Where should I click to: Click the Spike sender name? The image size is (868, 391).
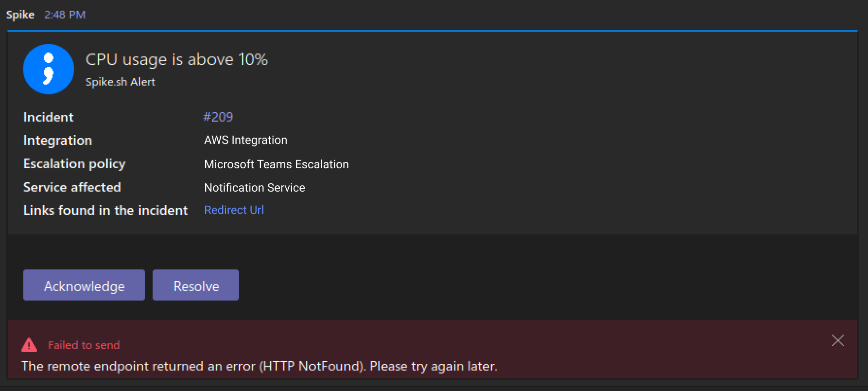tap(20, 15)
